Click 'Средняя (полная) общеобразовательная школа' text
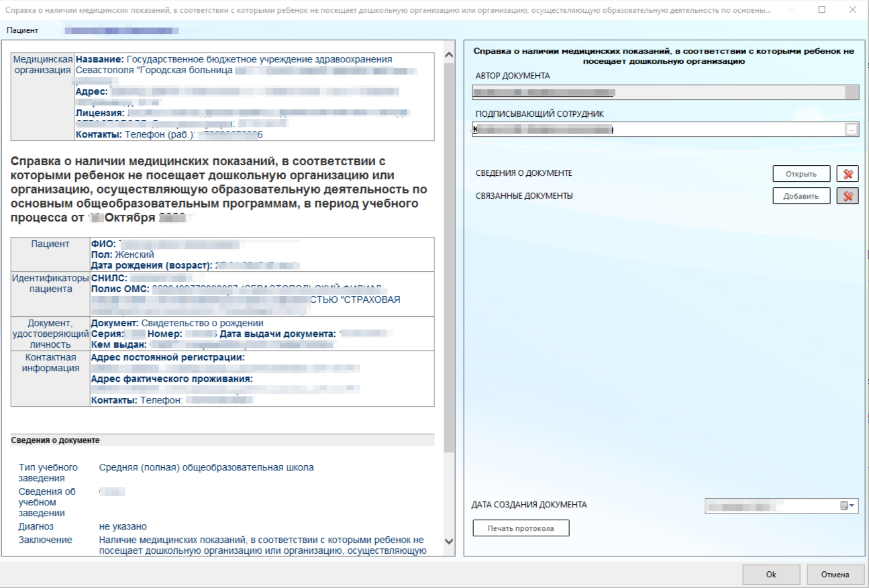869x588 pixels. click(206, 467)
